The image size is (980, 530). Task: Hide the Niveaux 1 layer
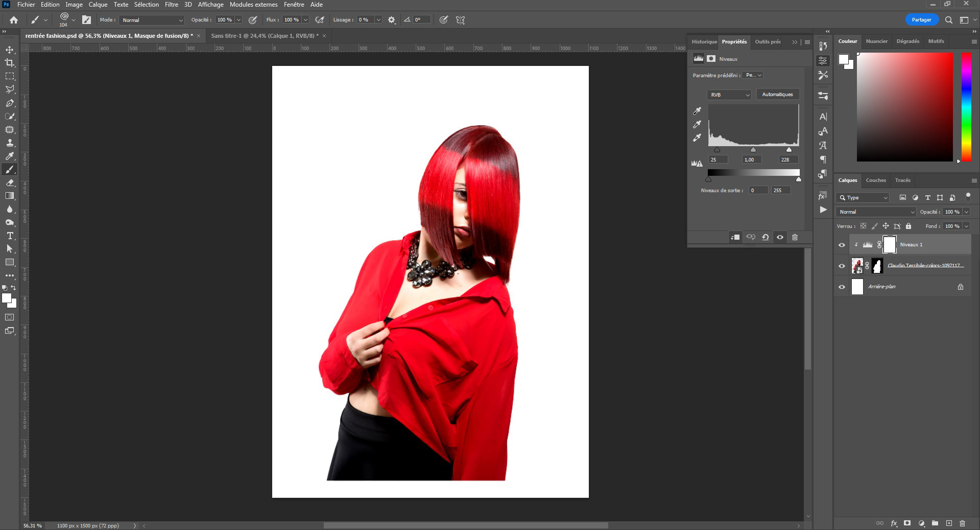842,245
